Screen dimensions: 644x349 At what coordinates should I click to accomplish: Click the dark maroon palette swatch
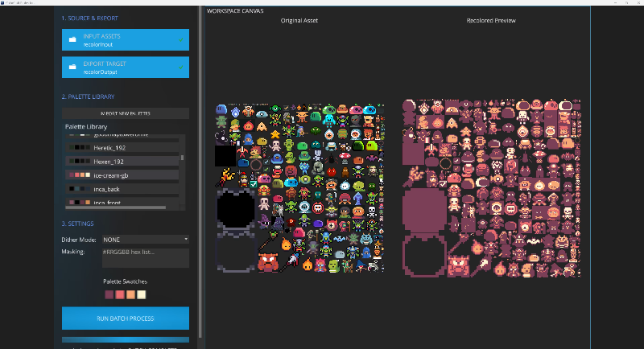pyautogui.click(x=109, y=294)
